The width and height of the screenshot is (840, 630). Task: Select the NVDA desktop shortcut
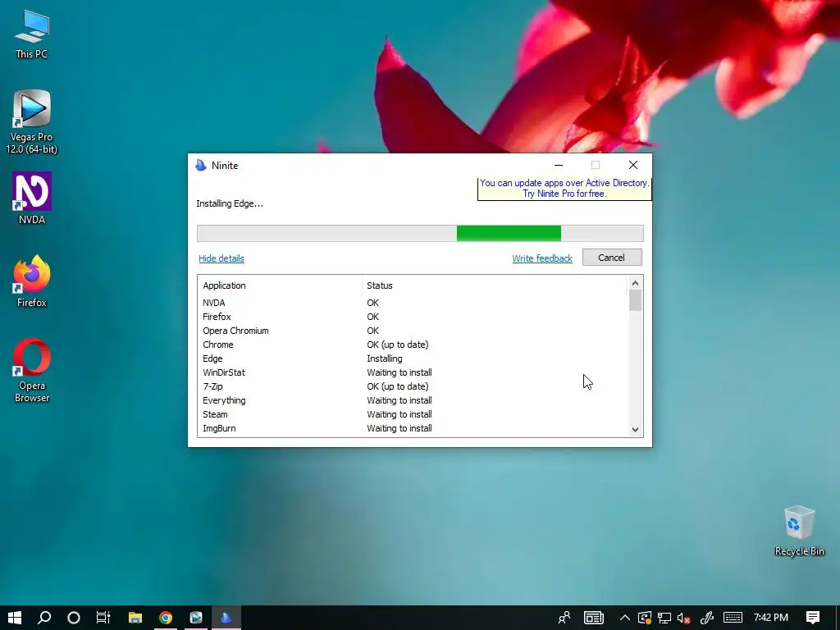coord(32,199)
